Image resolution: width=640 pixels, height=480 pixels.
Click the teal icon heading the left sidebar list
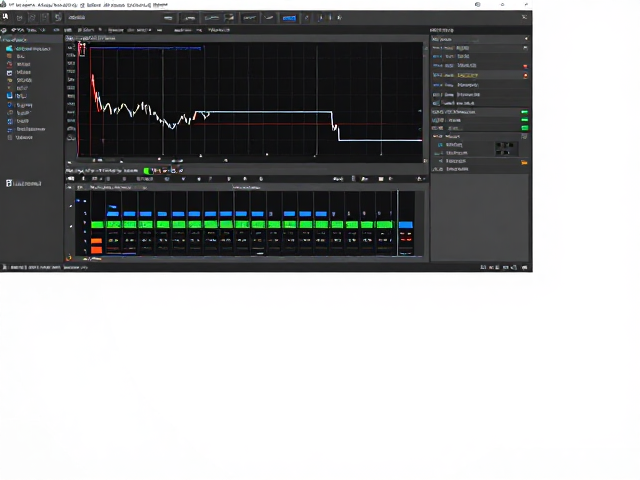(9, 49)
